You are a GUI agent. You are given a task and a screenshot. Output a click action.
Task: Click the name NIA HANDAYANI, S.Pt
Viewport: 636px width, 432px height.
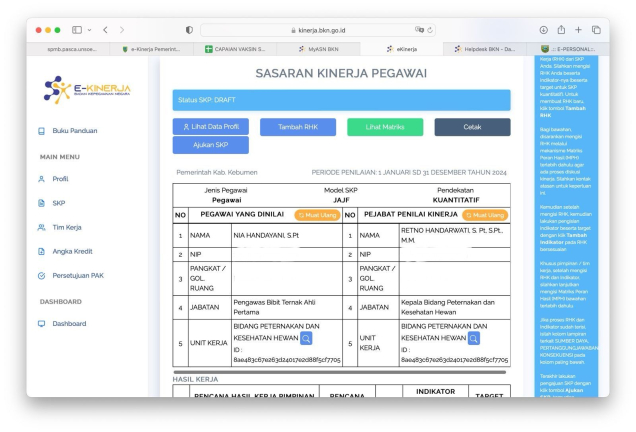click(266, 235)
